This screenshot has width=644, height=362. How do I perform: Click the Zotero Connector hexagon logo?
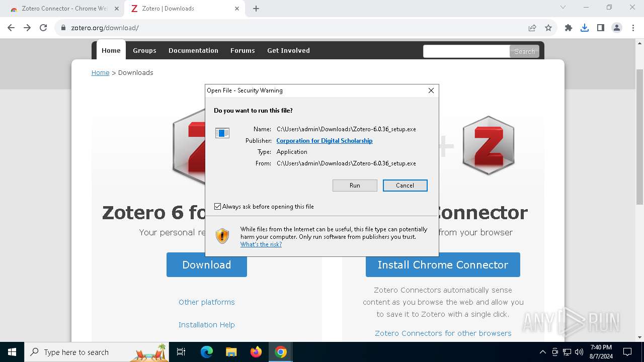pos(489,146)
